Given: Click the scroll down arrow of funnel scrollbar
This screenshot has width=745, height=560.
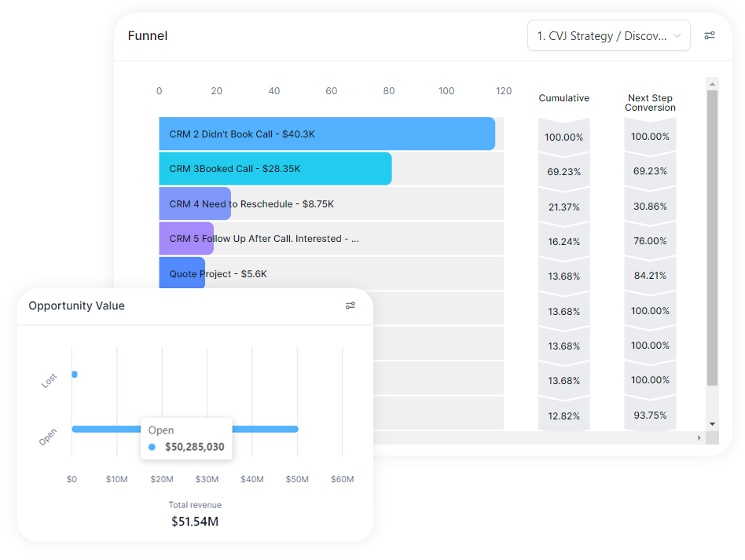Looking at the screenshot, I should coord(712,424).
